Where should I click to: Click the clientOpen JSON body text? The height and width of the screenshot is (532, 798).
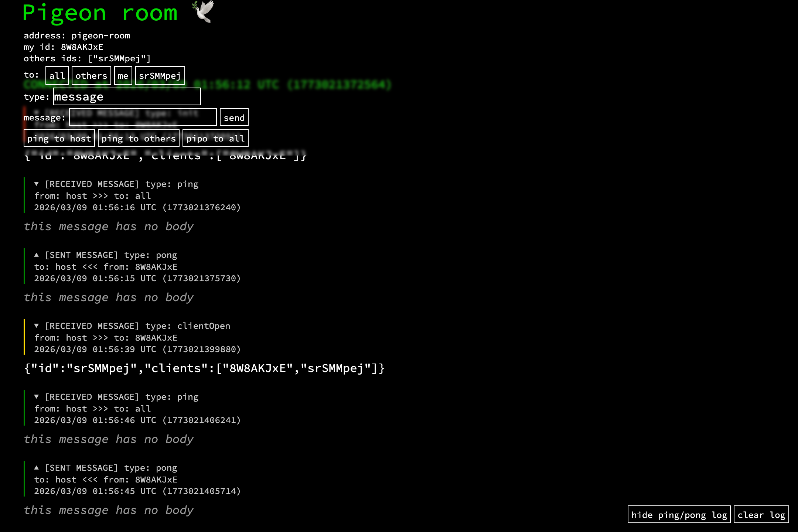[204, 368]
